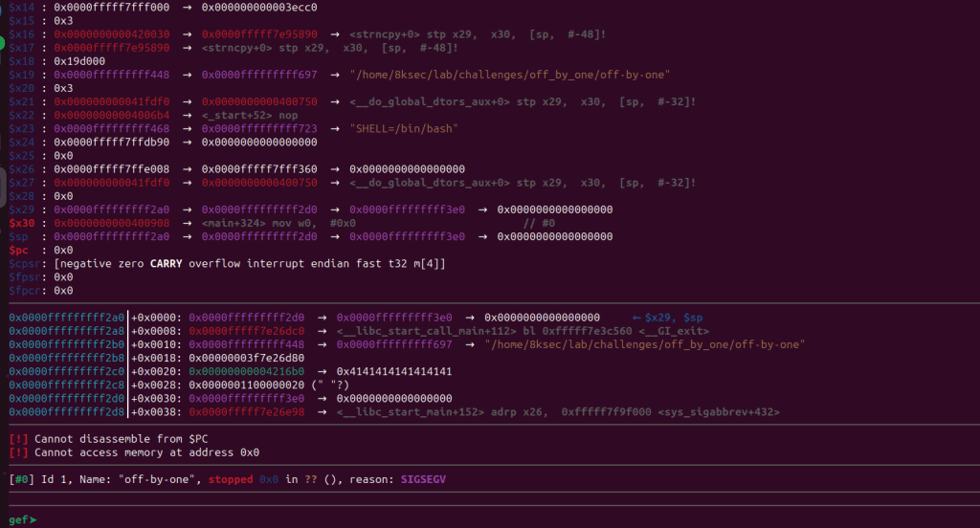Click the $fpcr register label
Viewport: 980px width, 528px height.
[x=24, y=291]
